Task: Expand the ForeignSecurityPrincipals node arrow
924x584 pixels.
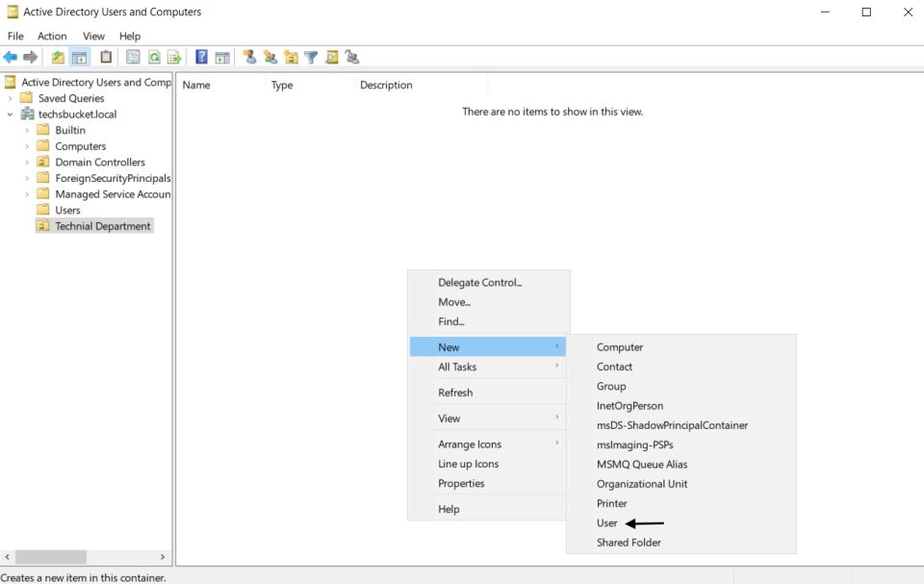Action: 27,178
